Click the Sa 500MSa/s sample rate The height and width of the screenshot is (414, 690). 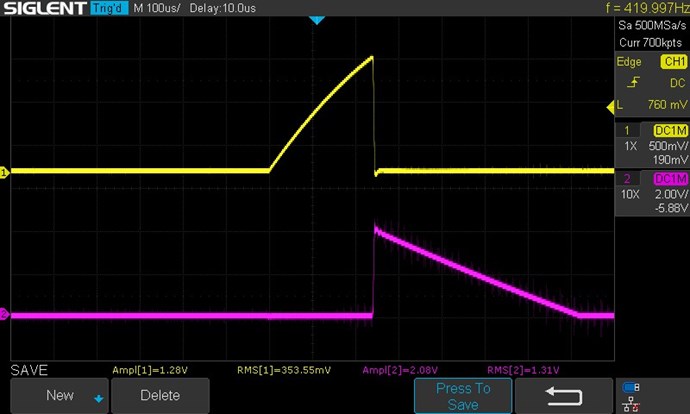click(652, 26)
